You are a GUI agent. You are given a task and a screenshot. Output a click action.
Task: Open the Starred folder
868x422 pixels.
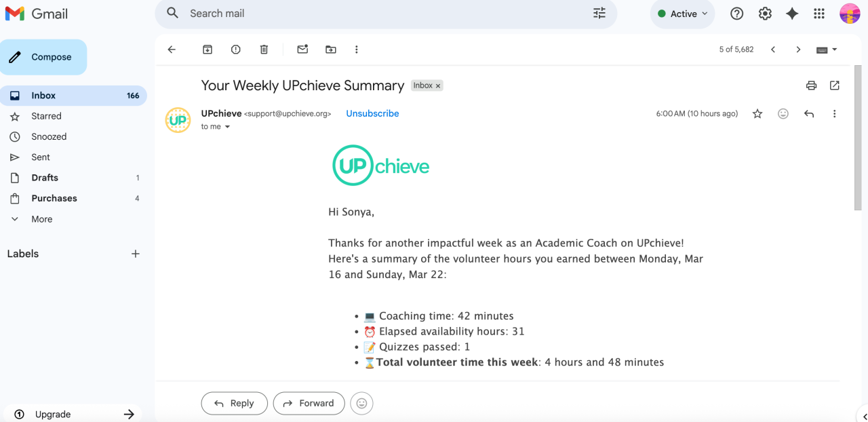(x=73, y=116)
